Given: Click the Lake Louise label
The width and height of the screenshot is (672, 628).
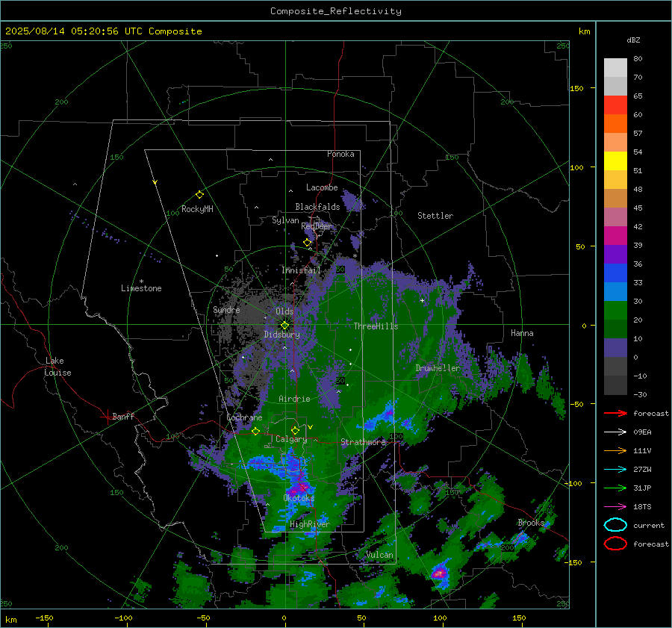Looking at the screenshot, I should 57,367.
